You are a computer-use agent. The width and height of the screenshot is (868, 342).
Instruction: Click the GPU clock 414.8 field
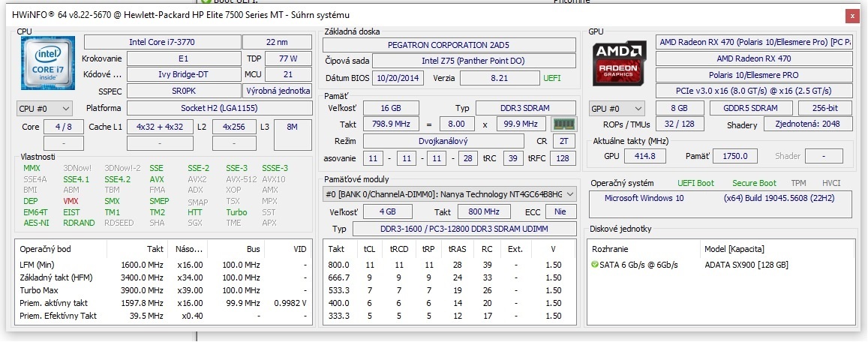645,156
